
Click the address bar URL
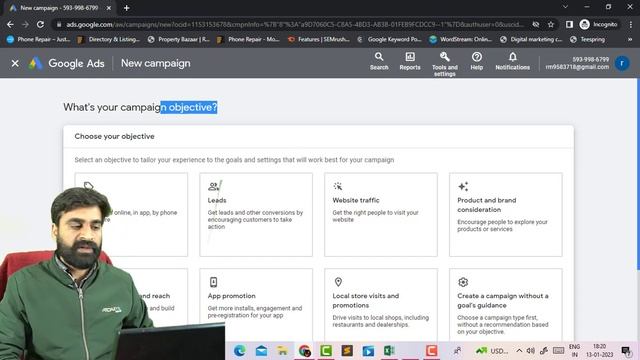coord(294,24)
